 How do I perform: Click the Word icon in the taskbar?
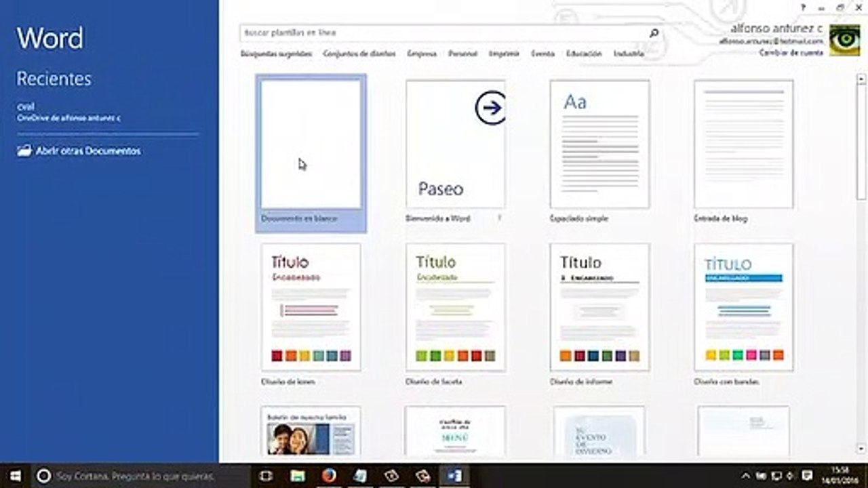pyautogui.click(x=455, y=476)
